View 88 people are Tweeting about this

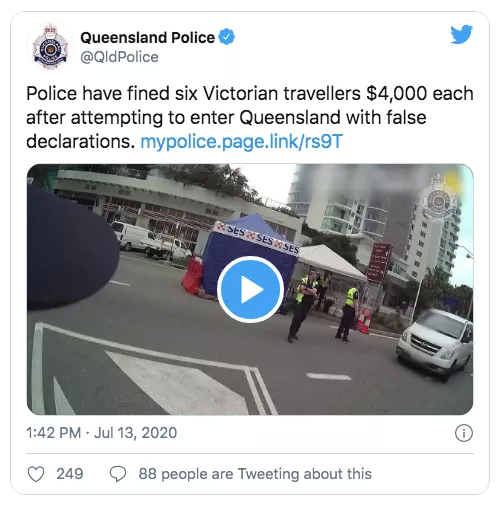pos(255,474)
